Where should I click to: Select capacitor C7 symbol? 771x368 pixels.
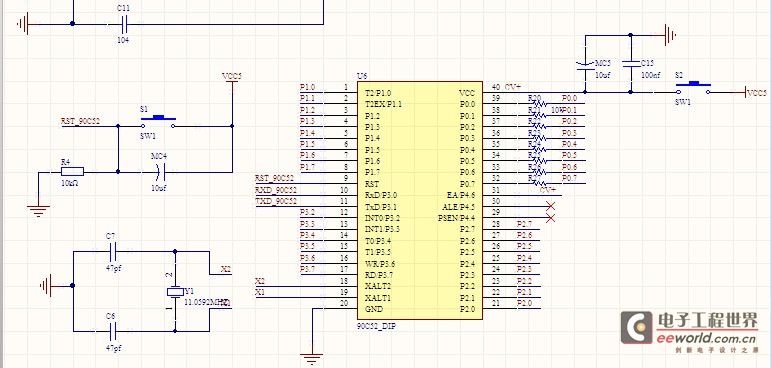click(x=113, y=251)
